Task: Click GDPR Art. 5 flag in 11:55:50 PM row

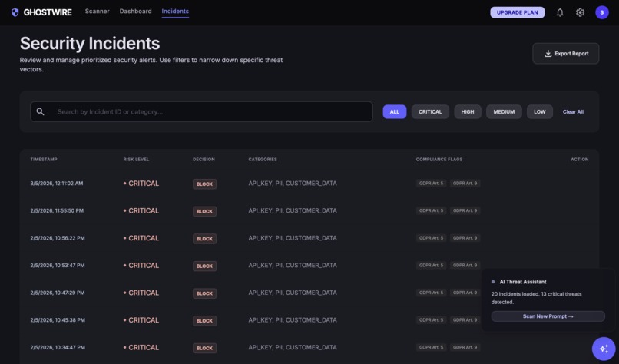Action: click(431, 211)
